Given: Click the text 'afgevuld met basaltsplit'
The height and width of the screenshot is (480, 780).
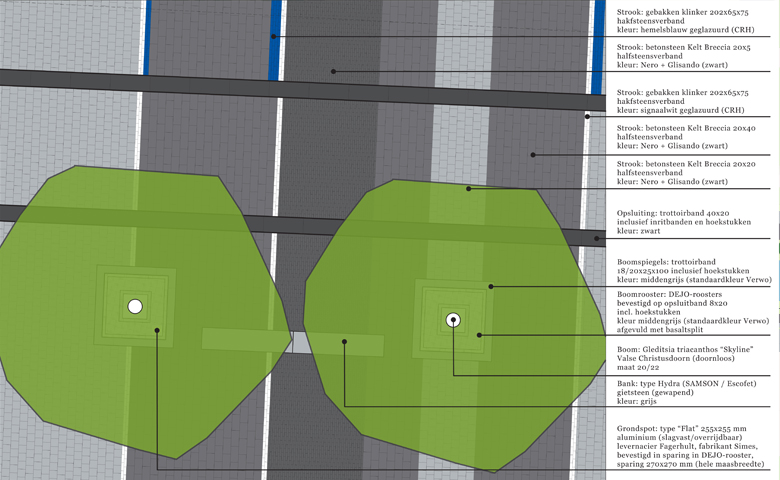Looking at the screenshot, I should point(660,330).
